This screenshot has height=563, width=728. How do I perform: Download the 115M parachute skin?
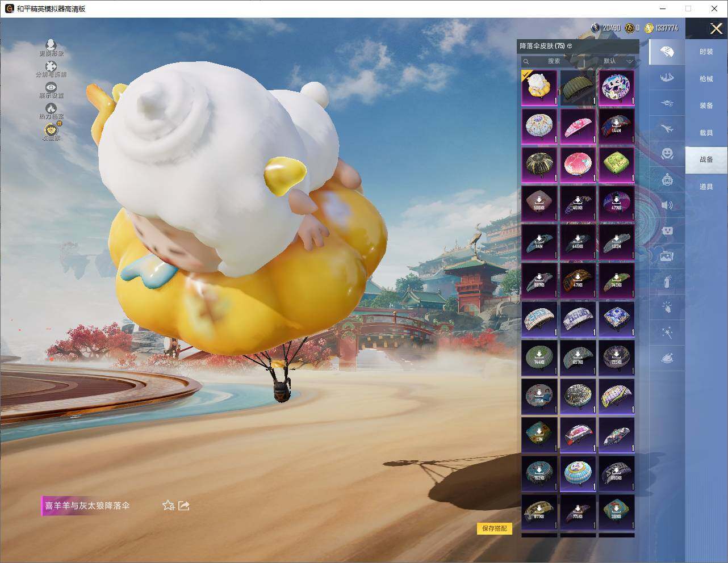point(539,397)
